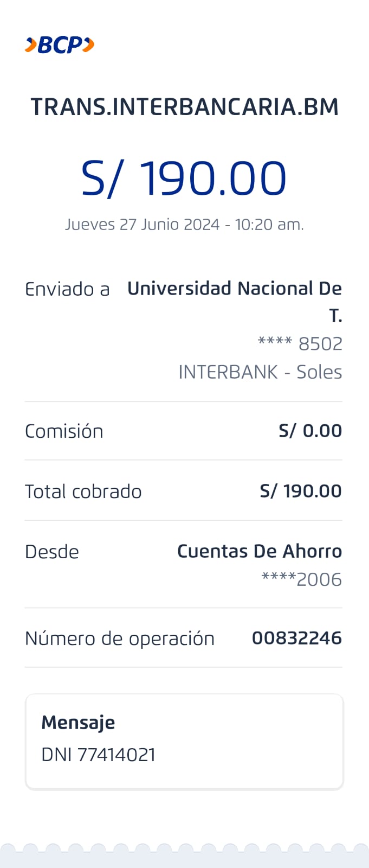Click the "Enviado a" label
Viewport: 369px width, 868px height.
[x=67, y=290]
